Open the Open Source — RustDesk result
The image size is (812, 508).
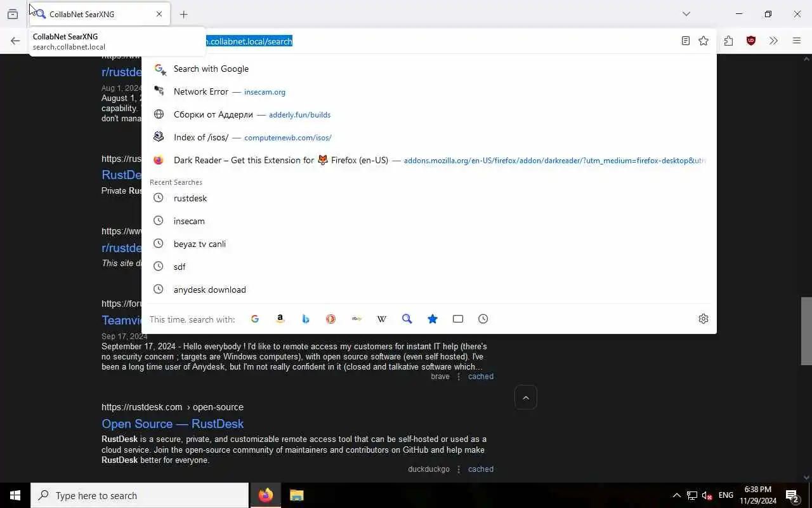[x=173, y=424]
